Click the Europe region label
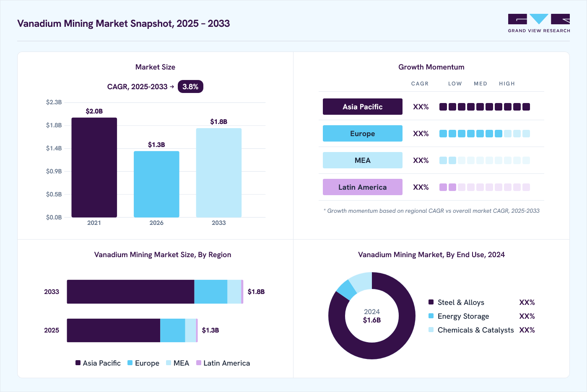This screenshot has height=392, width=587. [x=363, y=134]
